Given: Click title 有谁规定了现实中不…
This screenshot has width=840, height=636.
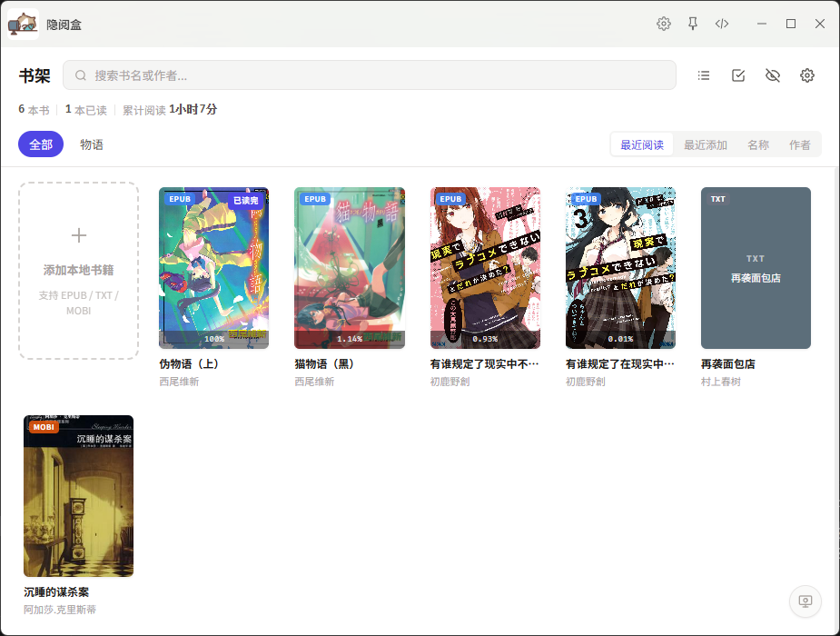Looking at the screenshot, I should pyautogui.click(x=484, y=363).
